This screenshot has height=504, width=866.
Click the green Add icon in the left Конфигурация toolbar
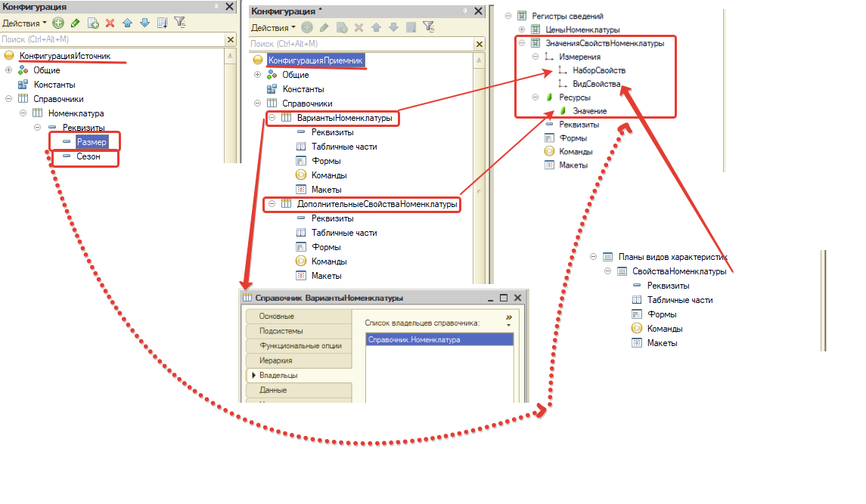(58, 23)
